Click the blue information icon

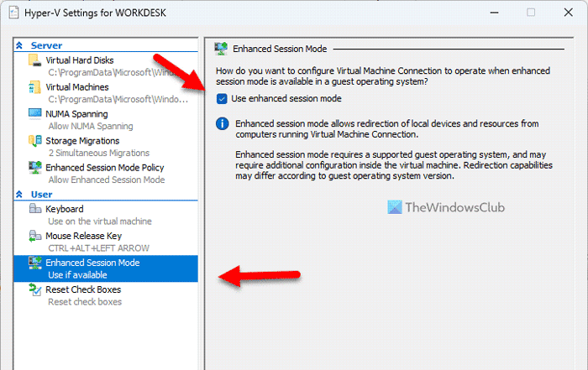(x=223, y=123)
